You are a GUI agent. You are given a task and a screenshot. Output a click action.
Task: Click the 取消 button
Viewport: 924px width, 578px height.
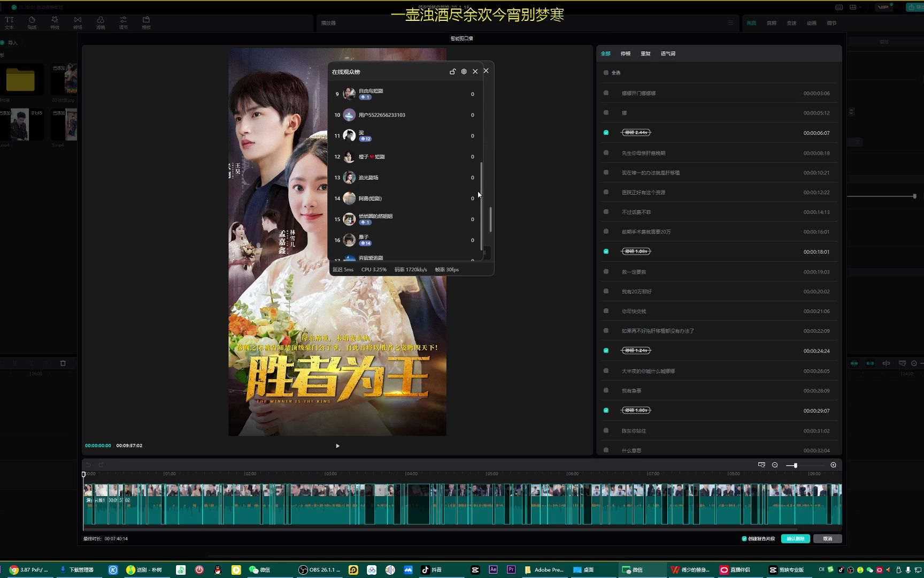pyautogui.click(x=828, y=539)
